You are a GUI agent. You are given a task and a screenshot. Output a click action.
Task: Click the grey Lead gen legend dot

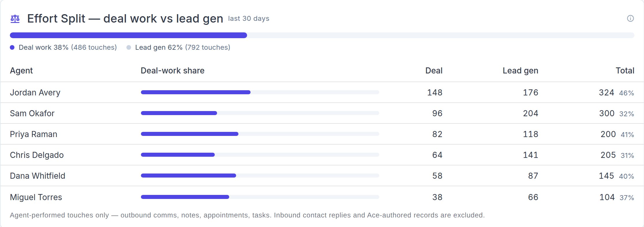[x=129, y=47]
